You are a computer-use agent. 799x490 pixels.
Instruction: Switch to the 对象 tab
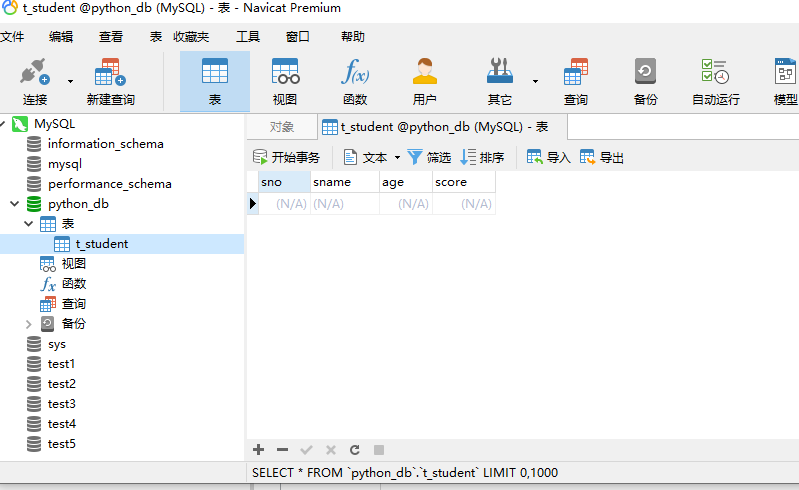click(x=282, y=127)
